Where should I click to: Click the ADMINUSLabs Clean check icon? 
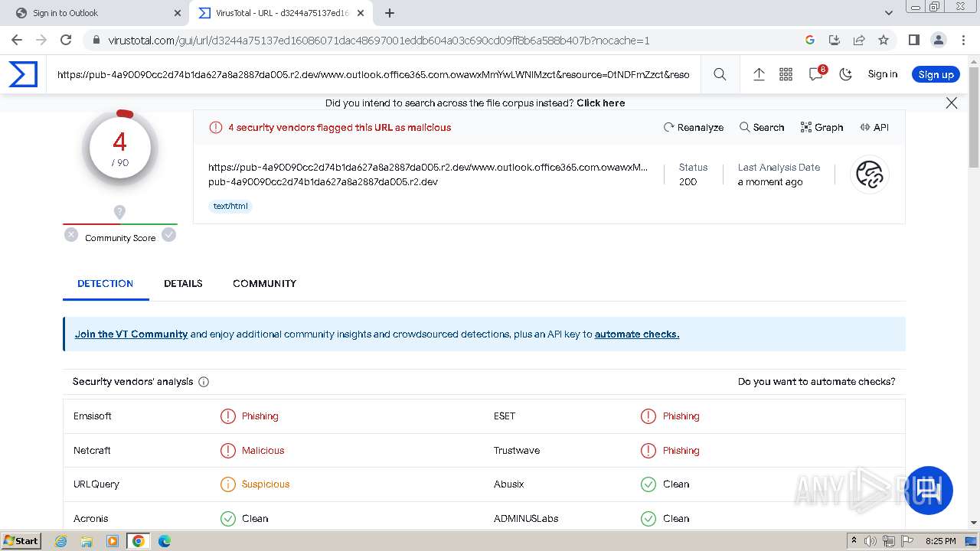648,519
